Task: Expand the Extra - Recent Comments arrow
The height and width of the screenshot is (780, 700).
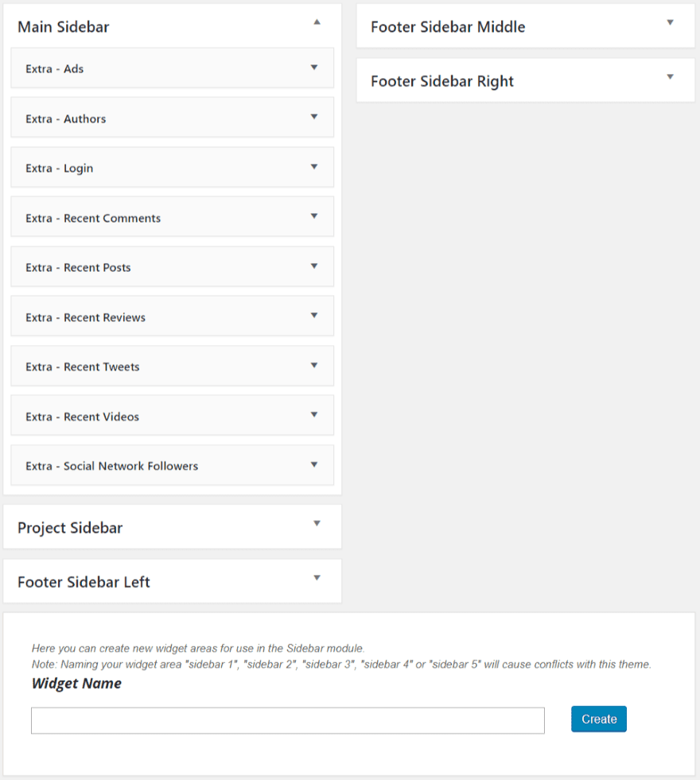Action: coord(314,216)
